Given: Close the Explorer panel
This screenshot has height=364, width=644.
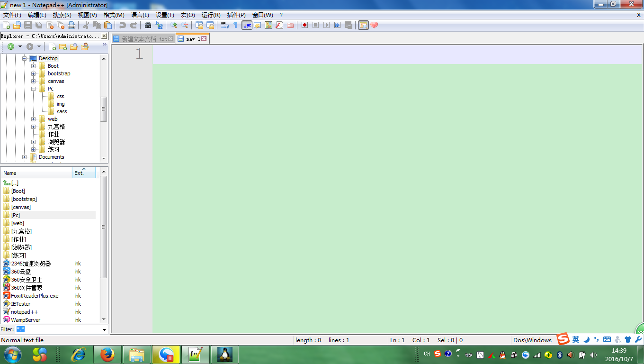Looking at the screenshot, I should point(105,36).
